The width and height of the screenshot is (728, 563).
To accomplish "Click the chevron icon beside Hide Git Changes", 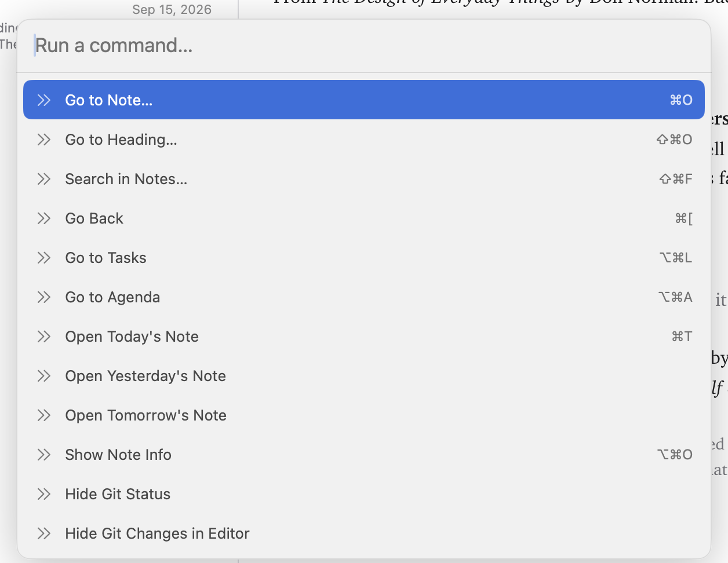I will click(44, 533).
